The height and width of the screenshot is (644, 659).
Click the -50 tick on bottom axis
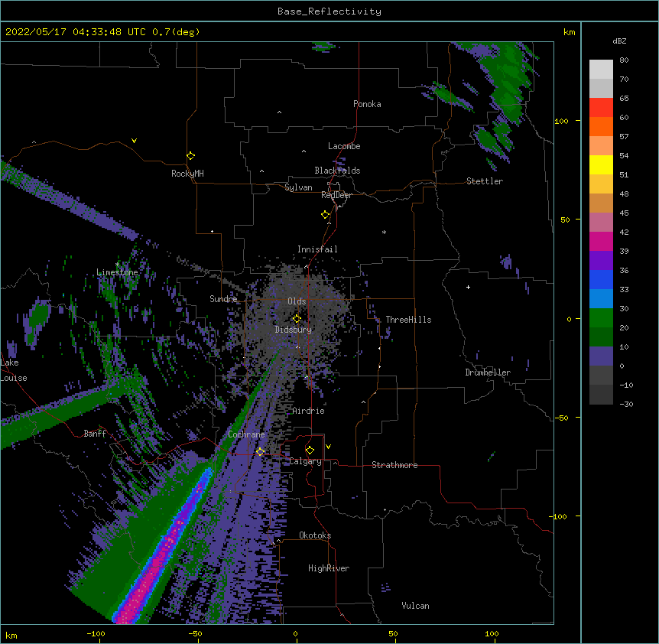pyautogui.click(x=195, y=633)
